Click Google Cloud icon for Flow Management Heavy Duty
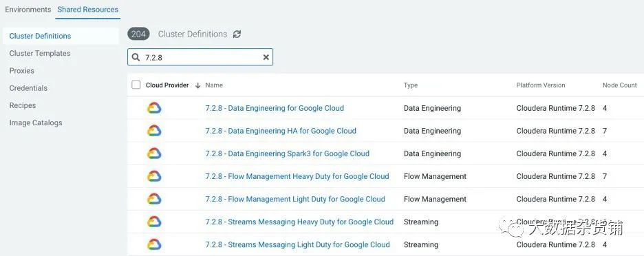Screen dimensions: 644x256 (x=154, y=176)
